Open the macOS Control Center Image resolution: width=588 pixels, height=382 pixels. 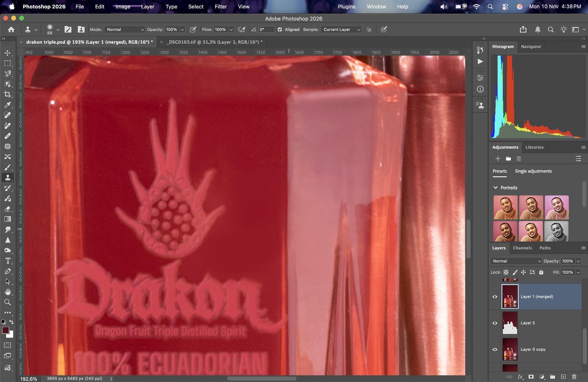click(x=505, y=7)
